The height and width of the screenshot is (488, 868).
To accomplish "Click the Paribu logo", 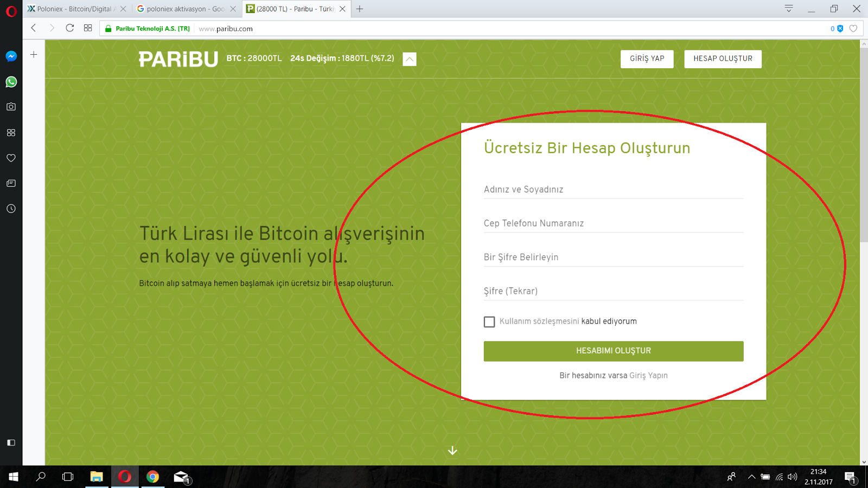I will tap(178, 59).
